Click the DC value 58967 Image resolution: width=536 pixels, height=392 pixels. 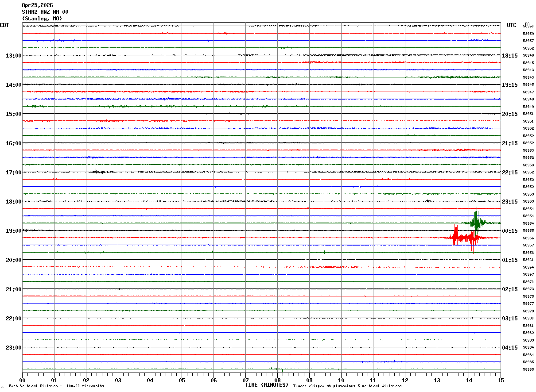tap(528, 275)
